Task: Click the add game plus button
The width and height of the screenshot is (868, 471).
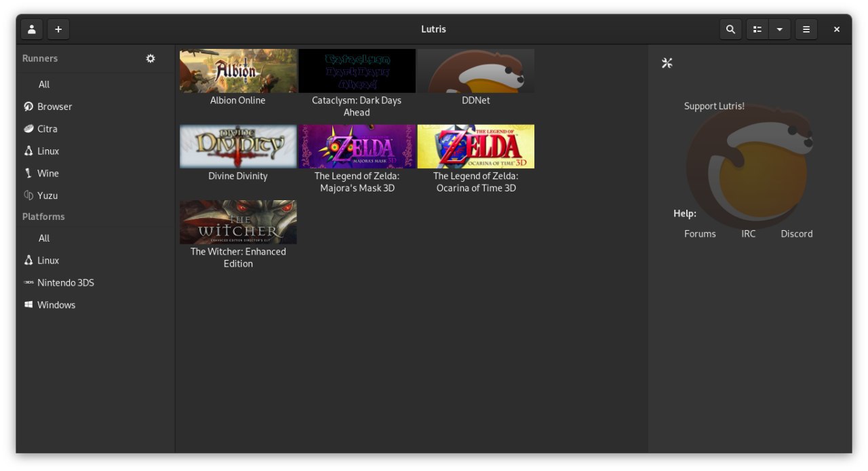Action: (x=58, y=29)
